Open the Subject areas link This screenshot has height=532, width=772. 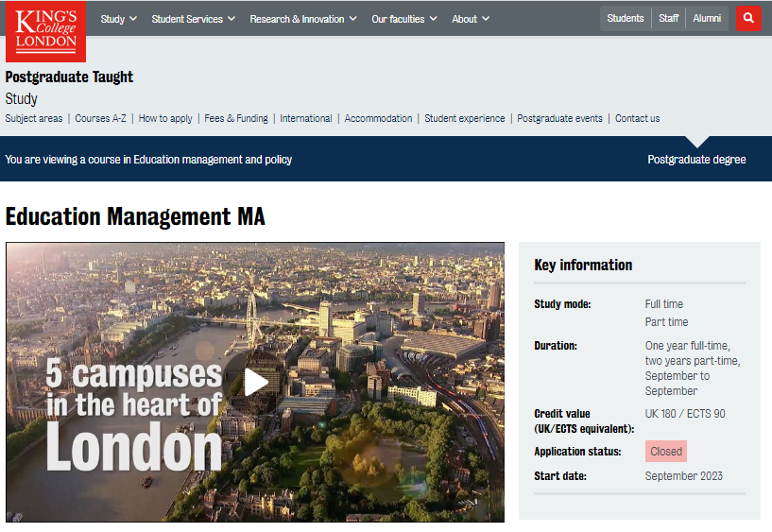(34, 118)
